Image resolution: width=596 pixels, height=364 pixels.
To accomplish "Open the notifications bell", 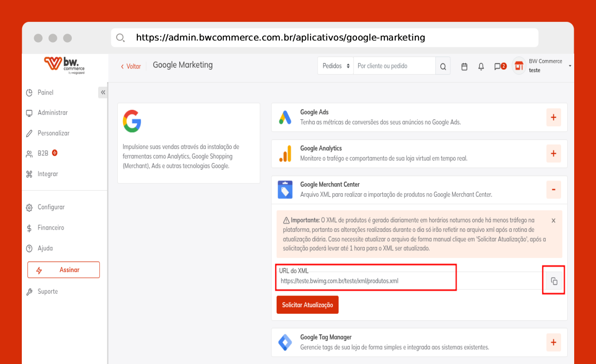I will 481,66.
